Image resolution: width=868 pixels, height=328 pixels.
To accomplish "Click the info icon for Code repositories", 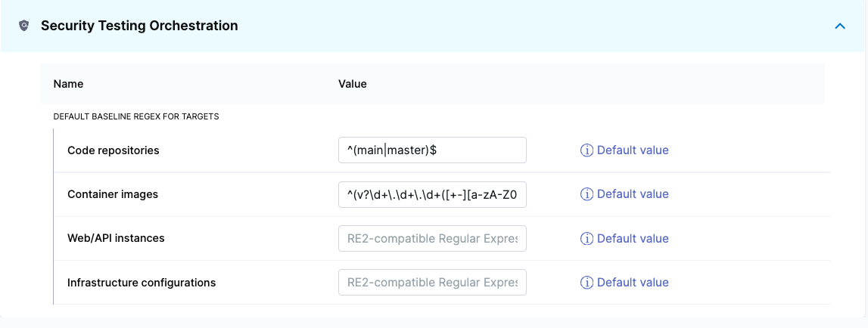I will [x=586, y=150].
